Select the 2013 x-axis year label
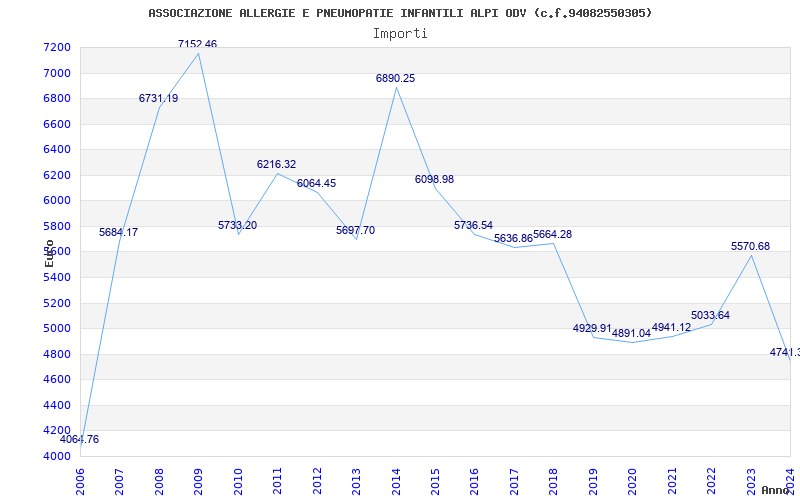 (356, 481)
